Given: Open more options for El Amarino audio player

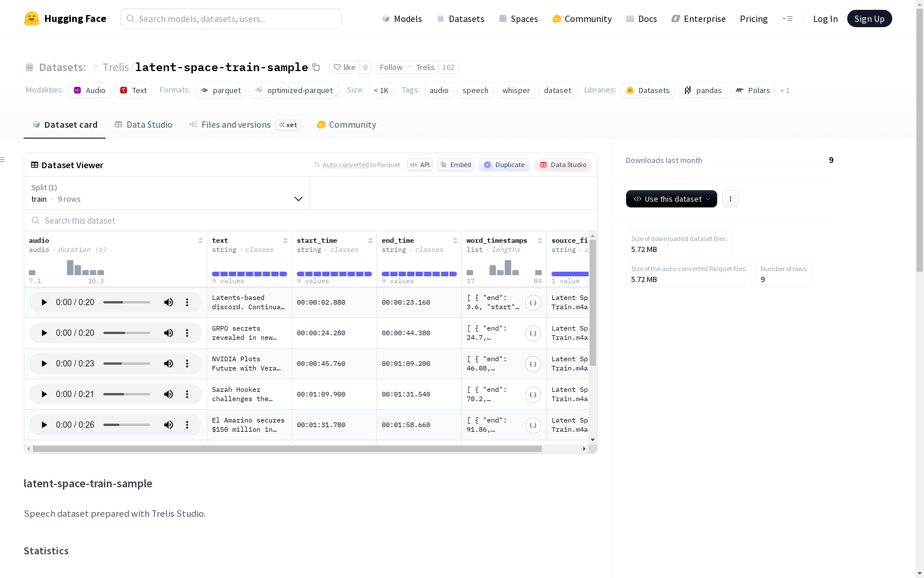Looking at the screenshot, I should pos(187,425).
